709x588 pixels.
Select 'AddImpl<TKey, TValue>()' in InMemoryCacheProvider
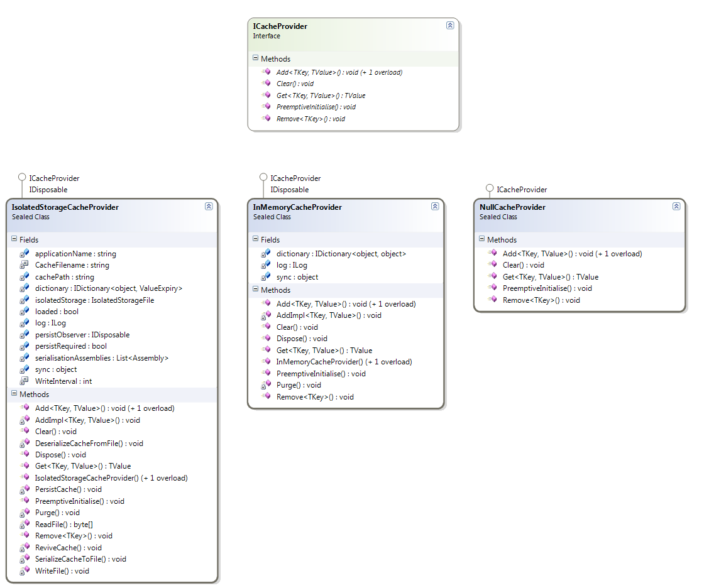(329, 315)
